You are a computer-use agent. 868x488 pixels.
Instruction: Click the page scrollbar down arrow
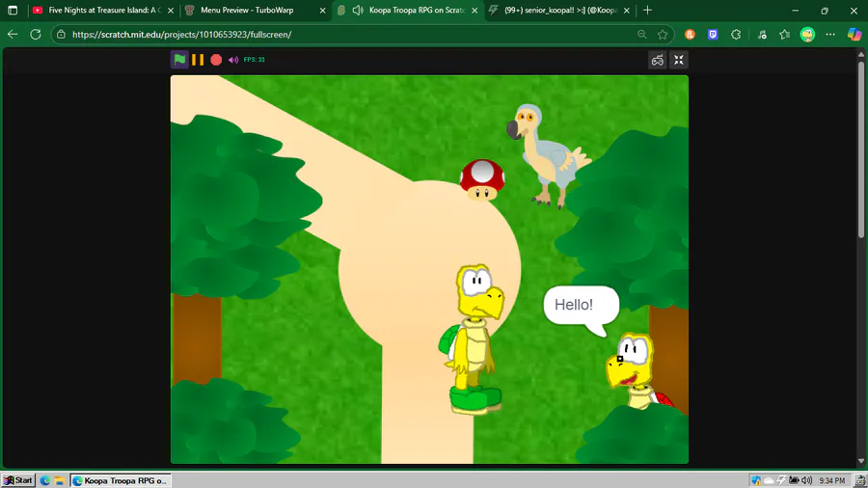click(x=861, y=461)
